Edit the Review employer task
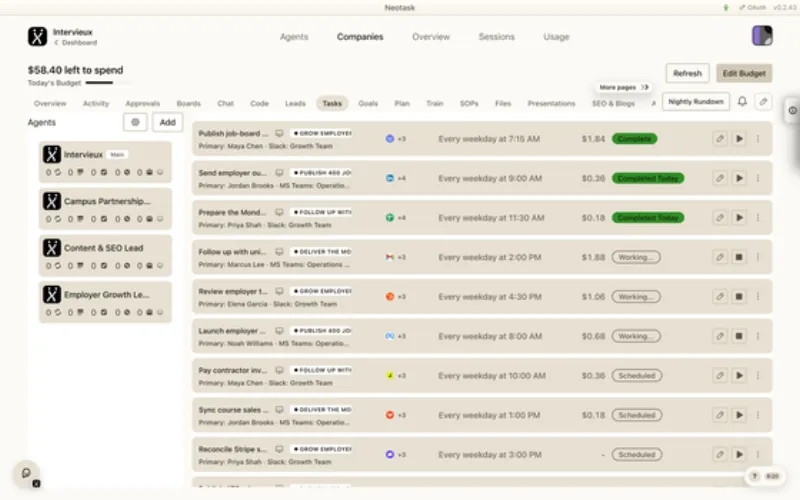800x500 pixels. pos(719,296)
